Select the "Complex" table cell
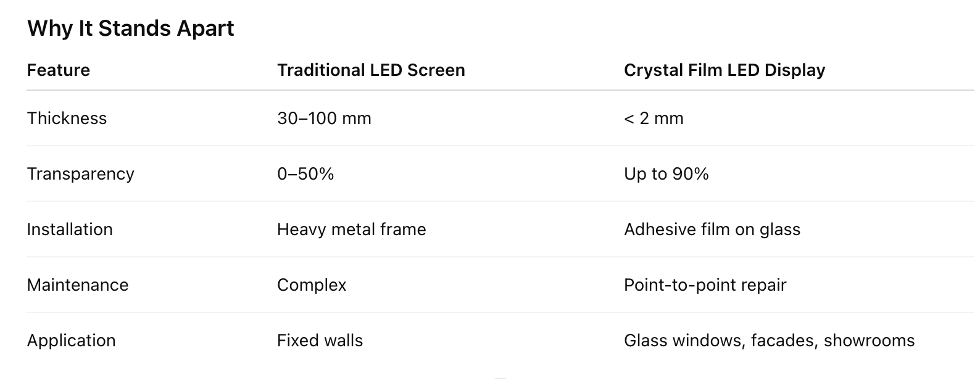Image resolution: width=980 pixels, height=379 pixels. click(x=312, y=285)
